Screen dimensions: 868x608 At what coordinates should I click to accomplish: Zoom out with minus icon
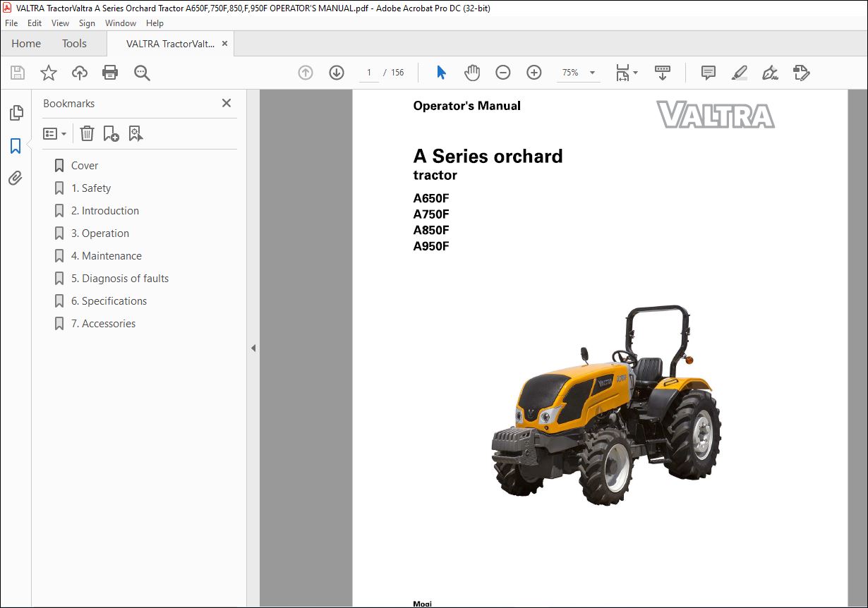(503, 73)
